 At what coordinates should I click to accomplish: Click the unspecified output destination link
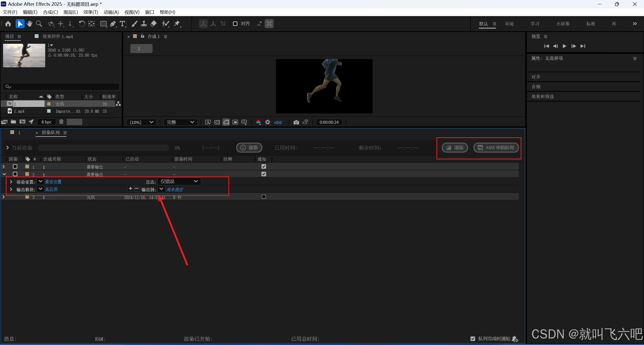(175, 189)
